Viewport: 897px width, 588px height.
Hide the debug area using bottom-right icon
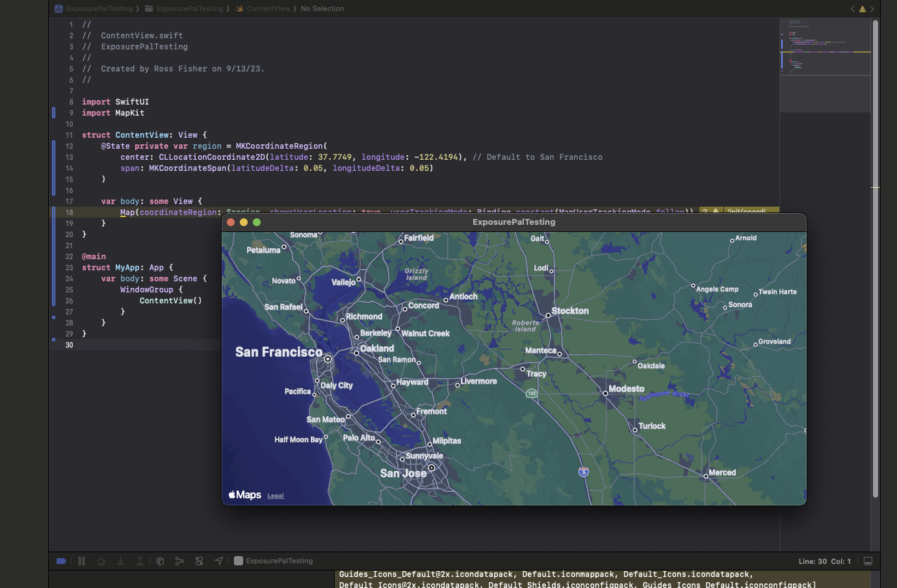(868, 561)
